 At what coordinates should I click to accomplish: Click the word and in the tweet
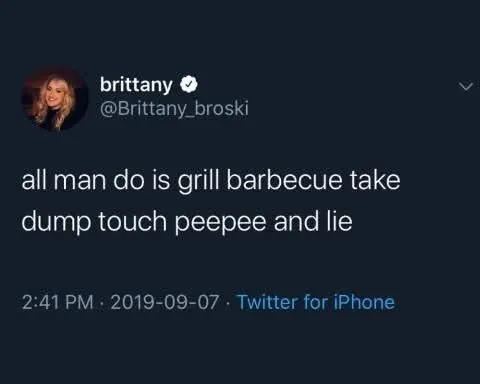coord(296,220)
